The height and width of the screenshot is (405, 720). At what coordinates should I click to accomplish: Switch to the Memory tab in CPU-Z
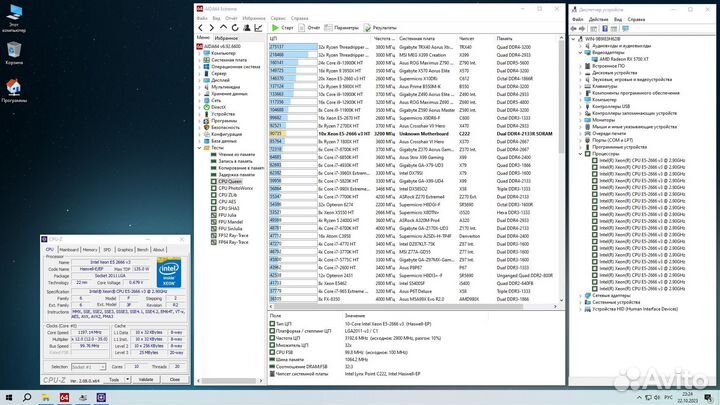tap(90, 249)
